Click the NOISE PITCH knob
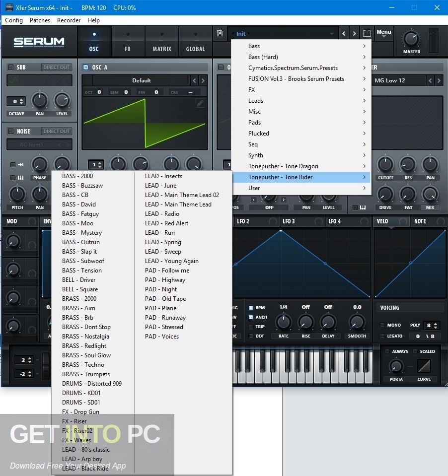Screen dimensions: 448x476 pos(17,194)
